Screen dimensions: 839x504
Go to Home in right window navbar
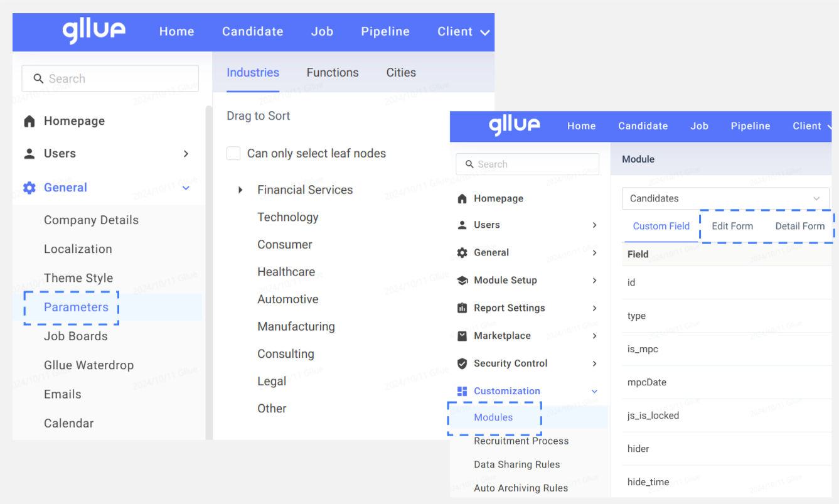[581, 126]
